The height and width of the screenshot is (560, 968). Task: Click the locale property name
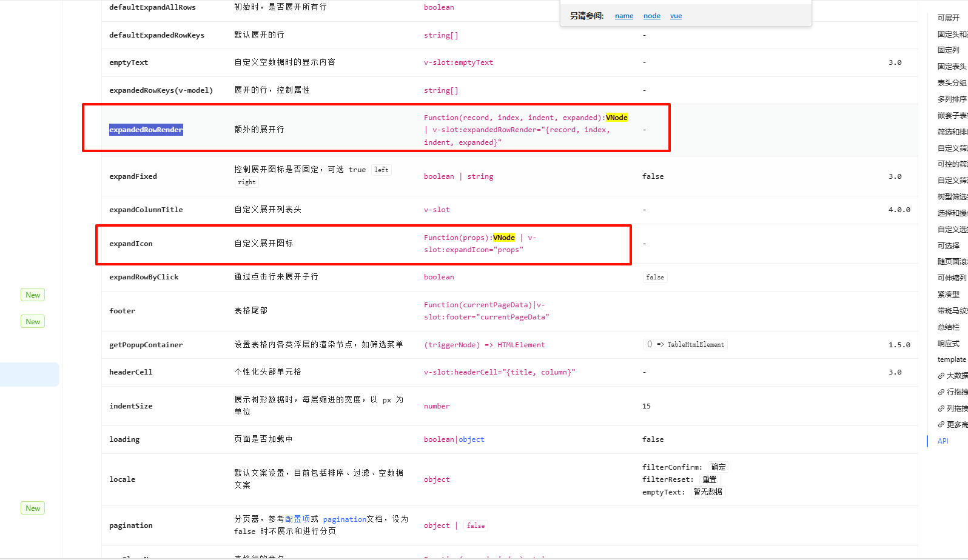point(122,479)
